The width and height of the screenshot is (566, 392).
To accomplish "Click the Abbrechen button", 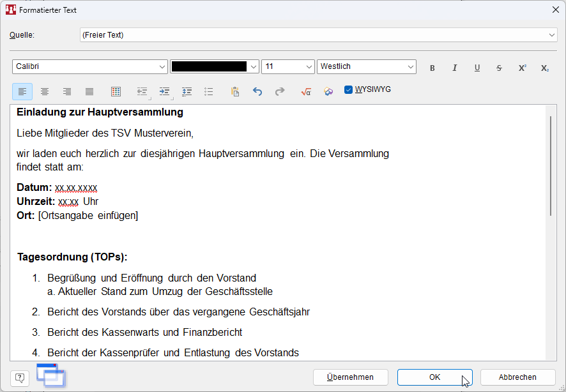I will [x=517, y=377].
